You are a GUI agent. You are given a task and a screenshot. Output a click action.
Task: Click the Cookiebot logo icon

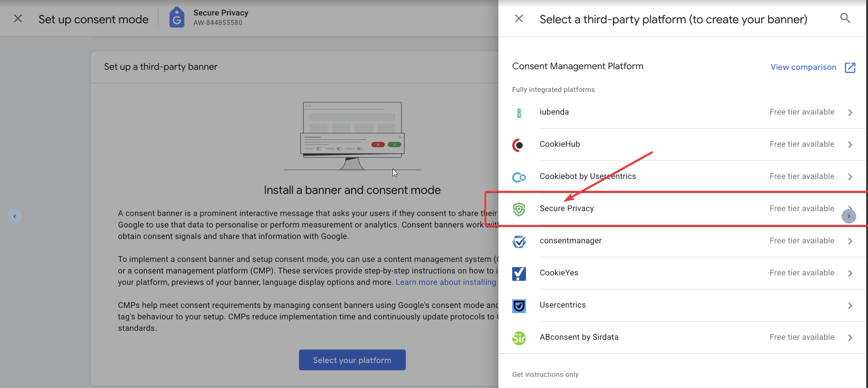[x=519, y=177]
